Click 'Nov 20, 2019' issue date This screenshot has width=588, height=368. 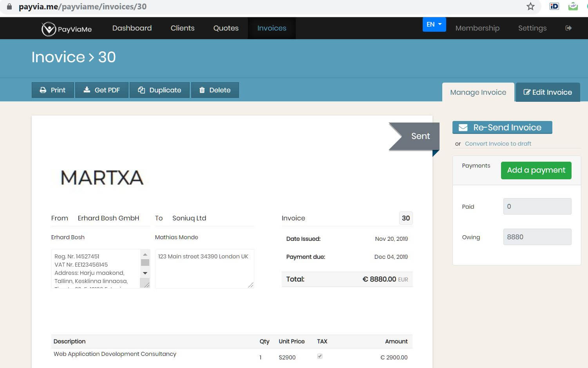pos(391,239)
